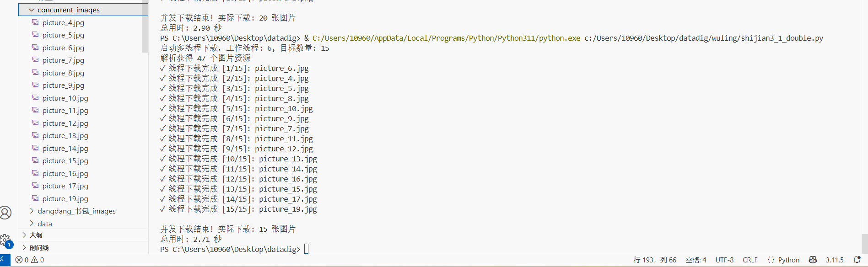Open the errors and warnings problems indicator
Screen dimensions: 868x267
(30, 260)
